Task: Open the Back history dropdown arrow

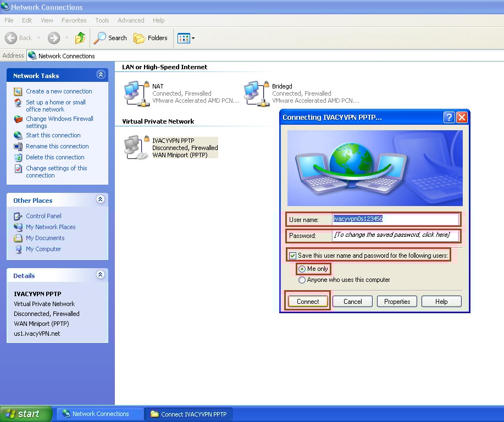Action: [38, 38]
